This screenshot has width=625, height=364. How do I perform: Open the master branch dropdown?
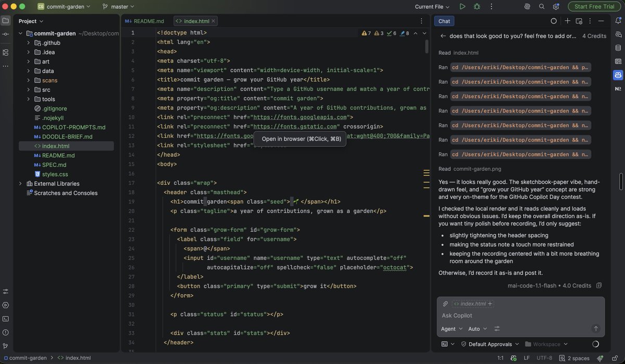[119, 6]
